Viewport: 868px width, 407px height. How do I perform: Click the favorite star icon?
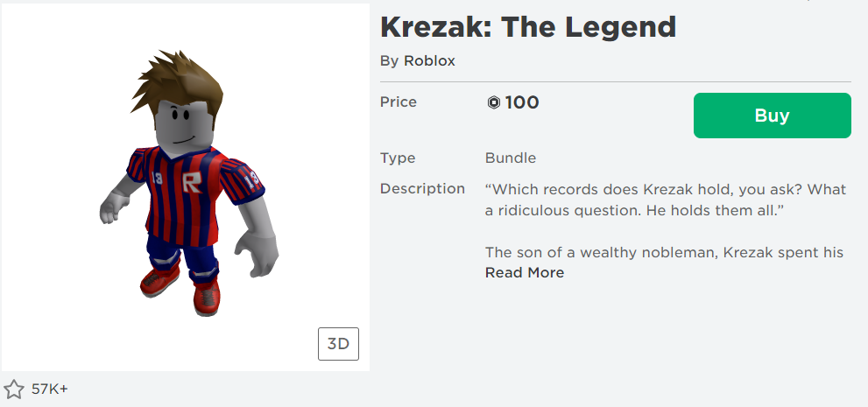14,389
